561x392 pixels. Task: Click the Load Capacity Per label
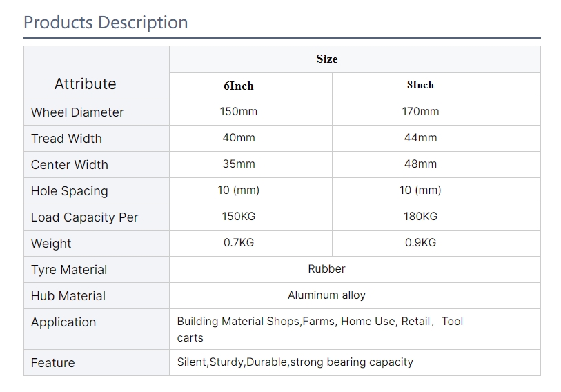pyautogui.click(x=84, y=217)
